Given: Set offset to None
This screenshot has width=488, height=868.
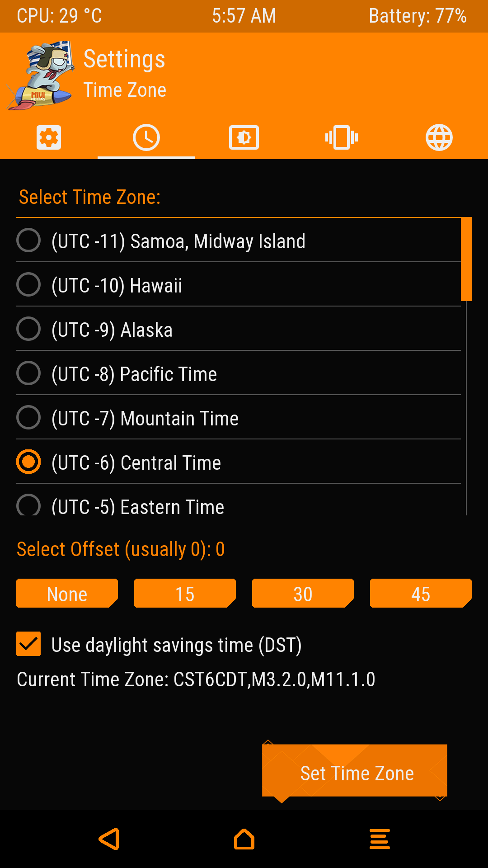Looking at the screenshot, I should tap(67, 593).
